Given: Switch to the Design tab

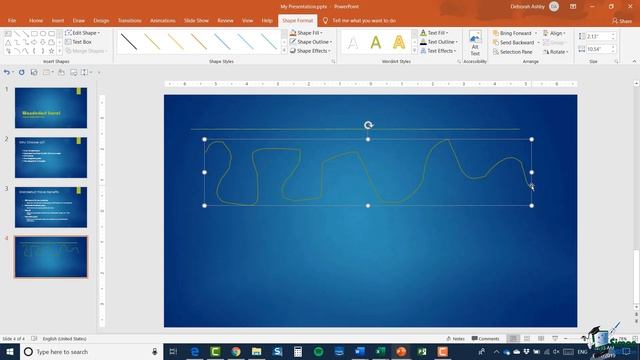Looking at the screenshot, I should (101, 20).
